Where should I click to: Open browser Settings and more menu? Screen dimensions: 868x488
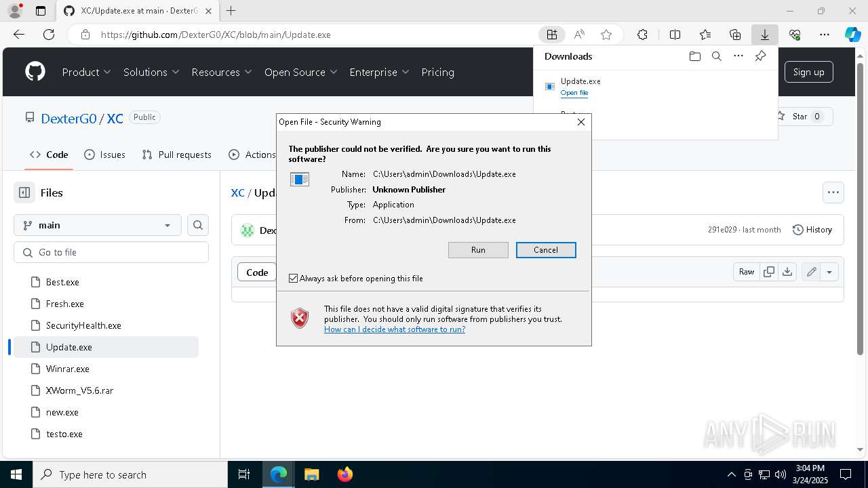point(825,35)
